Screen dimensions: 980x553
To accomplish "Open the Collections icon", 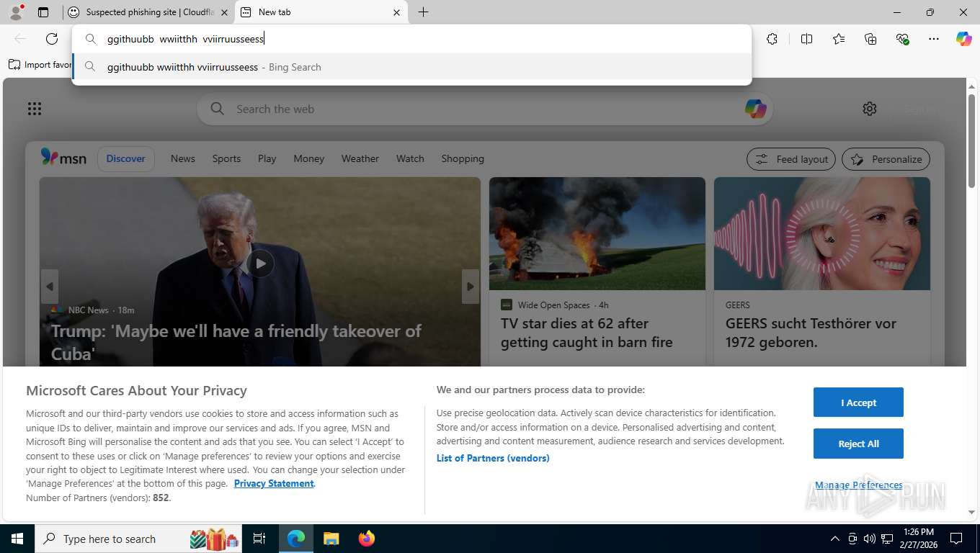I will (870, 39).
